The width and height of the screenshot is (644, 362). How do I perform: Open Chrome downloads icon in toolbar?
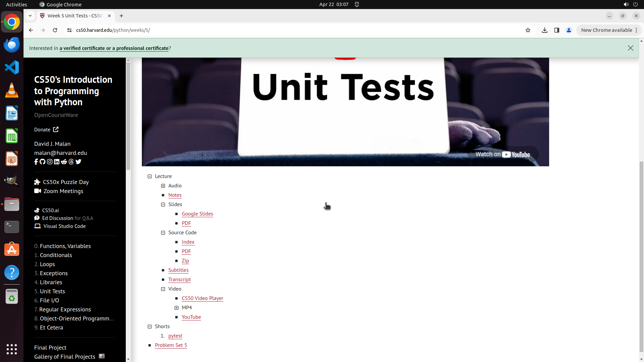click(545, 30)
